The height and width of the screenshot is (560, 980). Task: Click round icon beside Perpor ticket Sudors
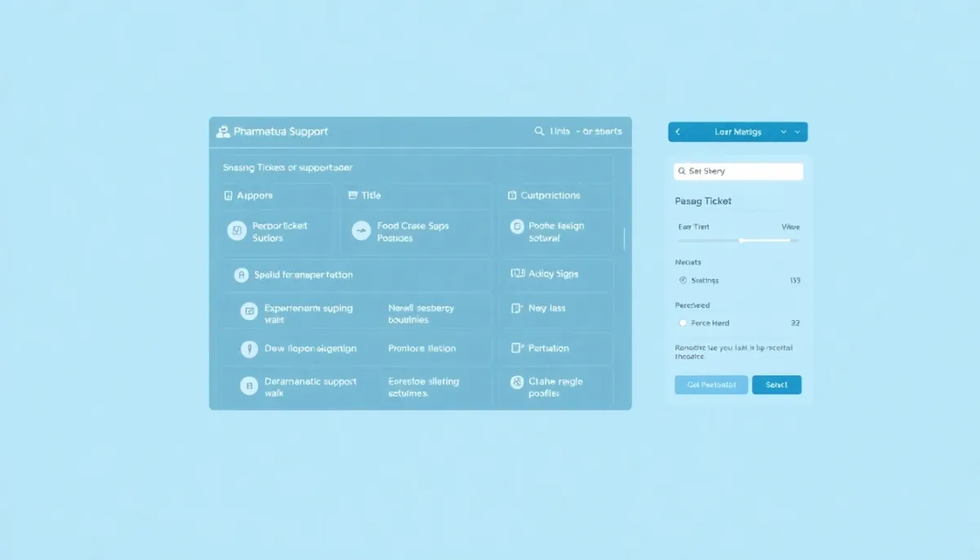point(237,231)
